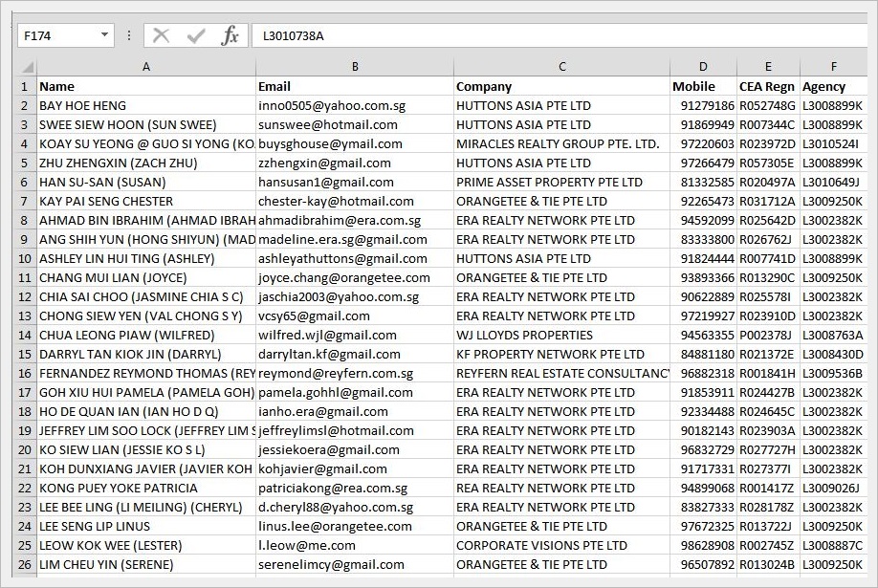Select the row 14 header

(24, 336)
